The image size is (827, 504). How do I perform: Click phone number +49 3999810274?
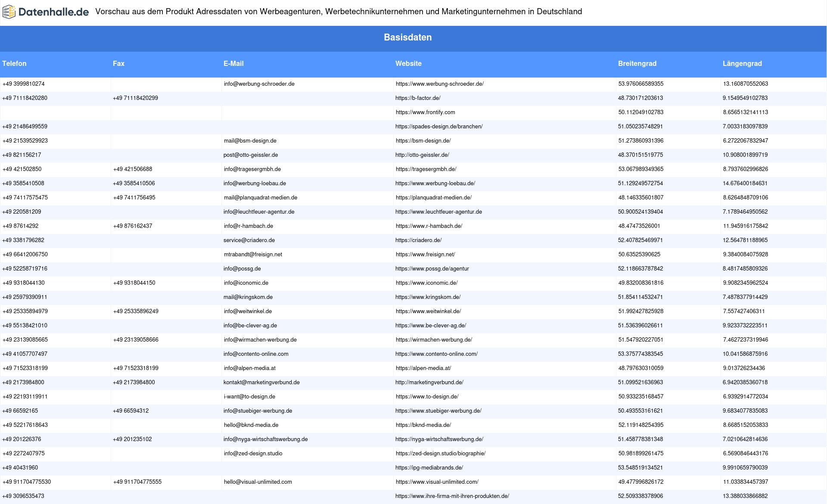click(23, 84)
